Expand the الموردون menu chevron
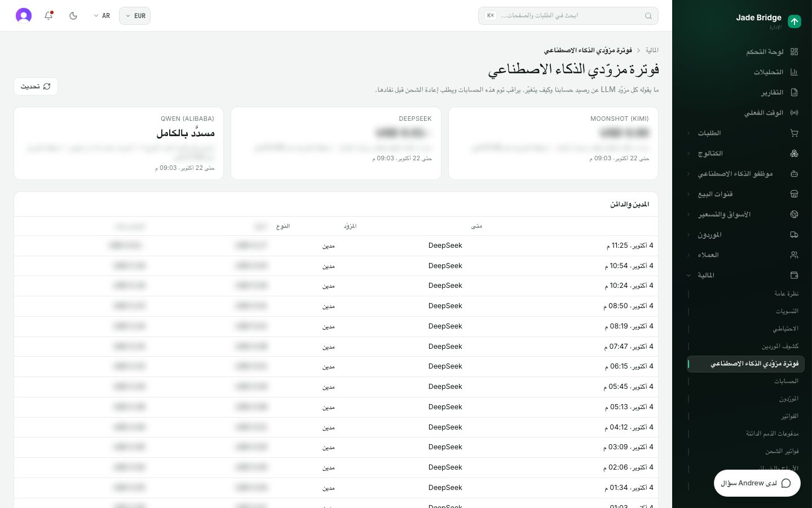812x508 pixels. point(689,235)
